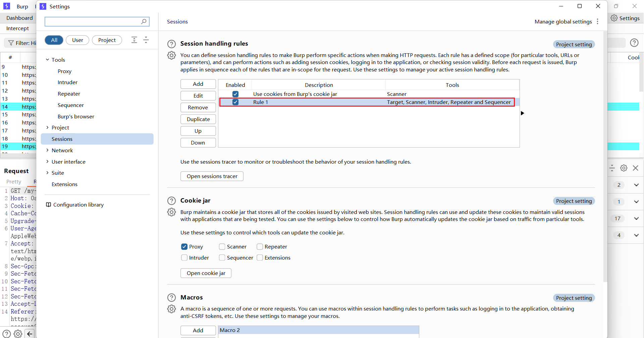Enable the Intruder cookie jar checkbox
The image size is (644, 338).
coord(184,258)
